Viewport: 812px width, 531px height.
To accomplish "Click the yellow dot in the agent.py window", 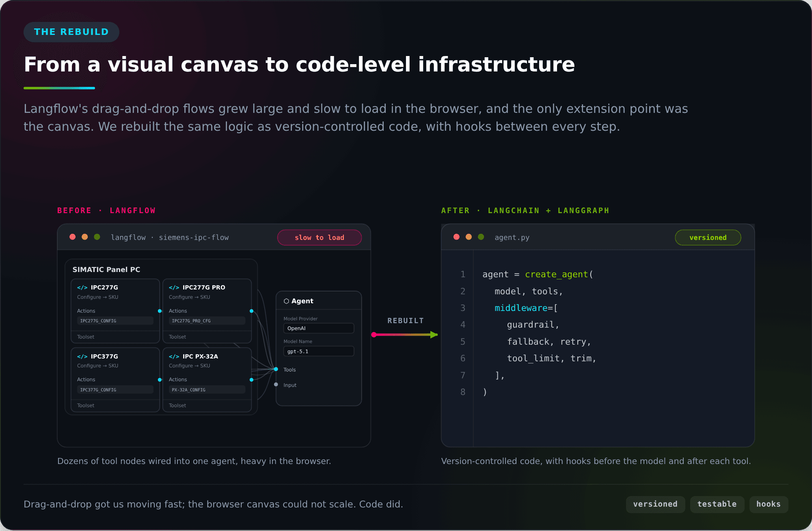I will pyautogui.click(x=469, y=237).
